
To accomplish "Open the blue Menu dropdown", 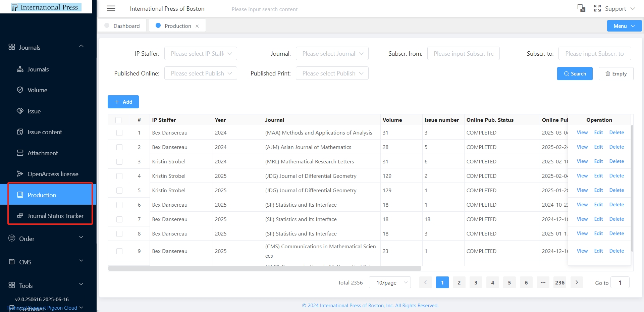I will [x=624, y=26].
